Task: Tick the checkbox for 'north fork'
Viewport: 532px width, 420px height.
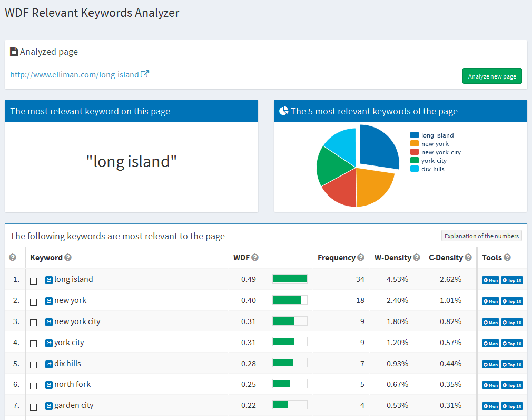Action: (x=34, y=385)
